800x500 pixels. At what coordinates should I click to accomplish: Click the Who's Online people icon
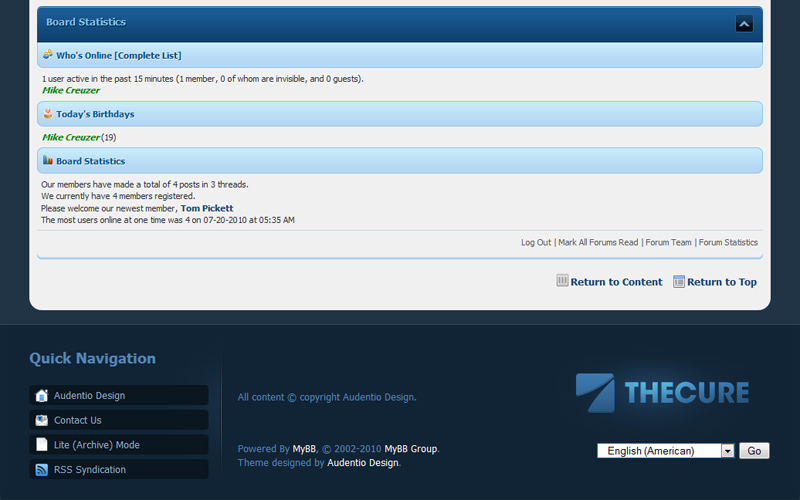point(48,54)
